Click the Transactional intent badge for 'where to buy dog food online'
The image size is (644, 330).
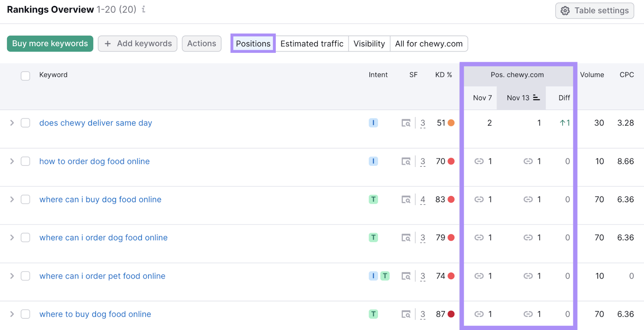(x=373, y=314)
